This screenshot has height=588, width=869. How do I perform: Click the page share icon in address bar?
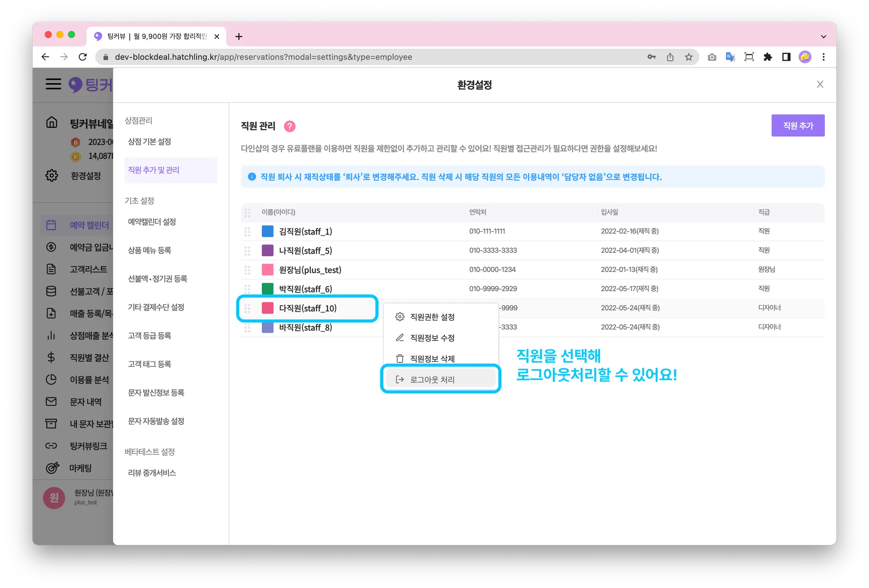[x=670, y=57]
